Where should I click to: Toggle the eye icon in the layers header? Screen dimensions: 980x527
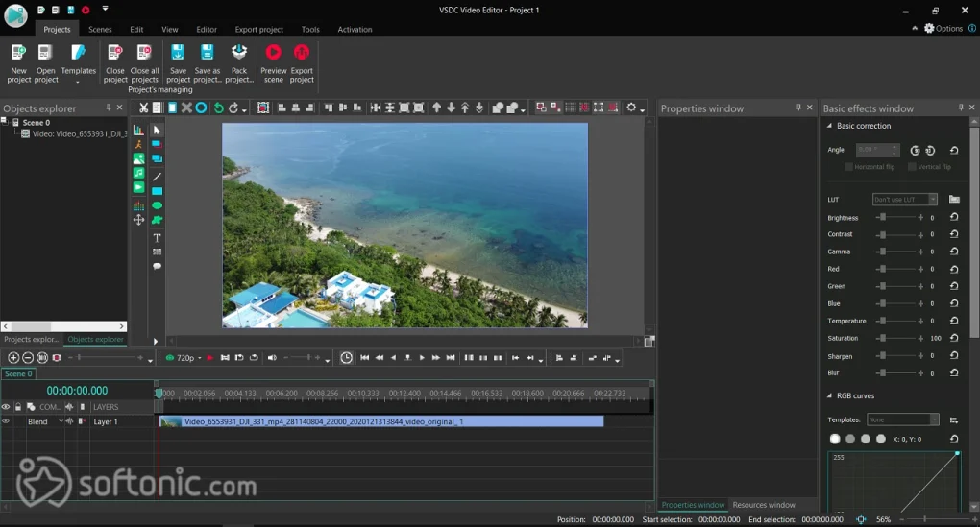pyautogui.click(x=6, y=407)
